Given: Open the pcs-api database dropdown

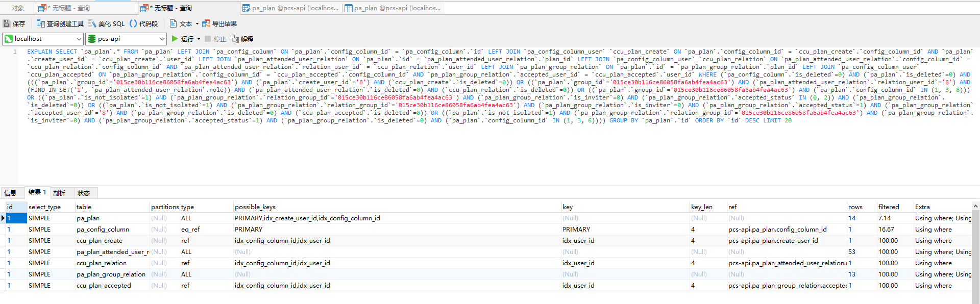Looking at the screenshot, I should [162, 39].
